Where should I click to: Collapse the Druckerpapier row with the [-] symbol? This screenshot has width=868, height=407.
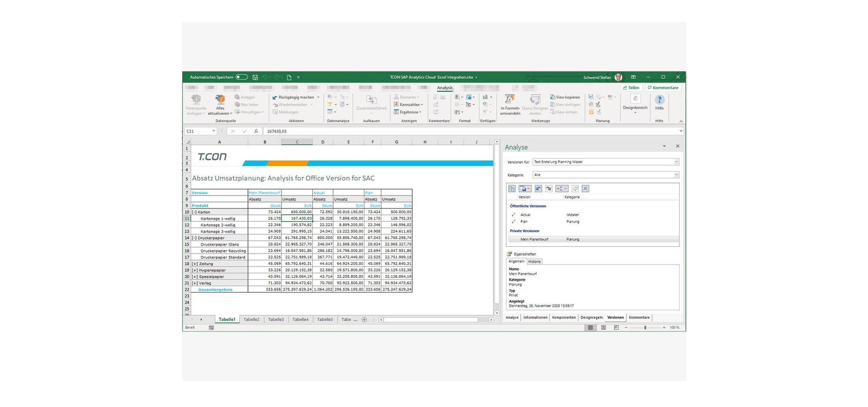pos(194,238)
